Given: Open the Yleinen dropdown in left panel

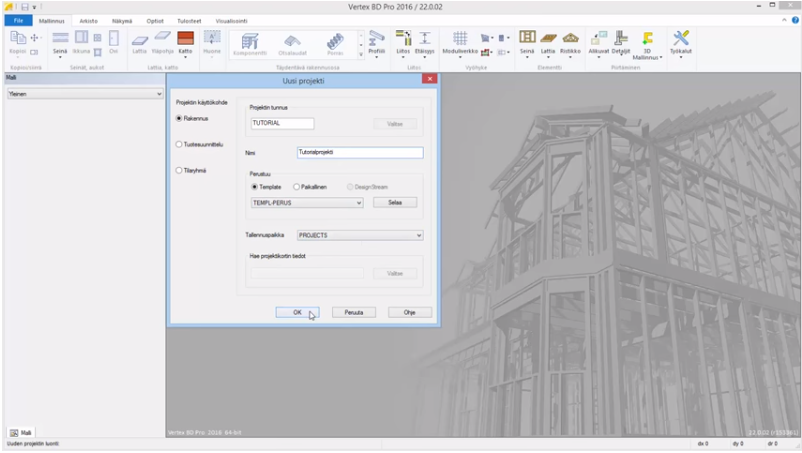Looking at the screenshot, I should click(84, 93).
